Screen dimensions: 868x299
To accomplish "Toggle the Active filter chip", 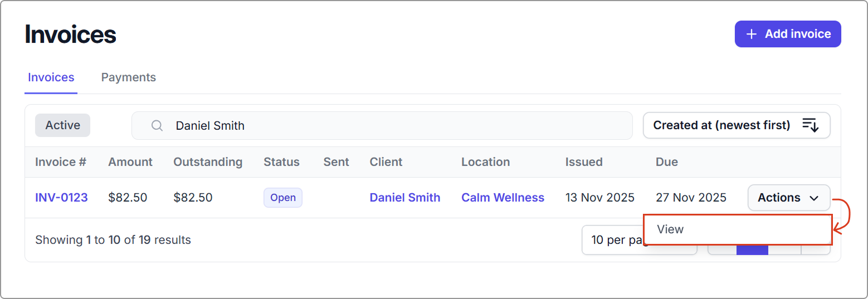I will pos(62,125).
